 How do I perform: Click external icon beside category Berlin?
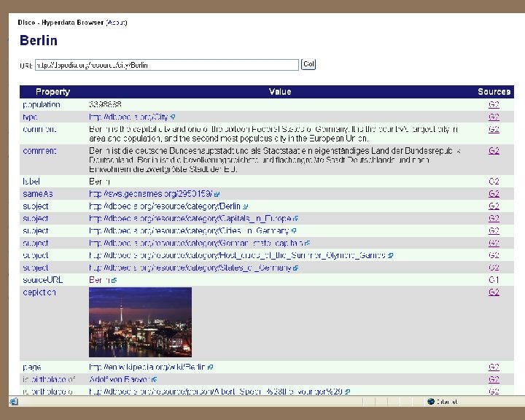coord(246,206)
